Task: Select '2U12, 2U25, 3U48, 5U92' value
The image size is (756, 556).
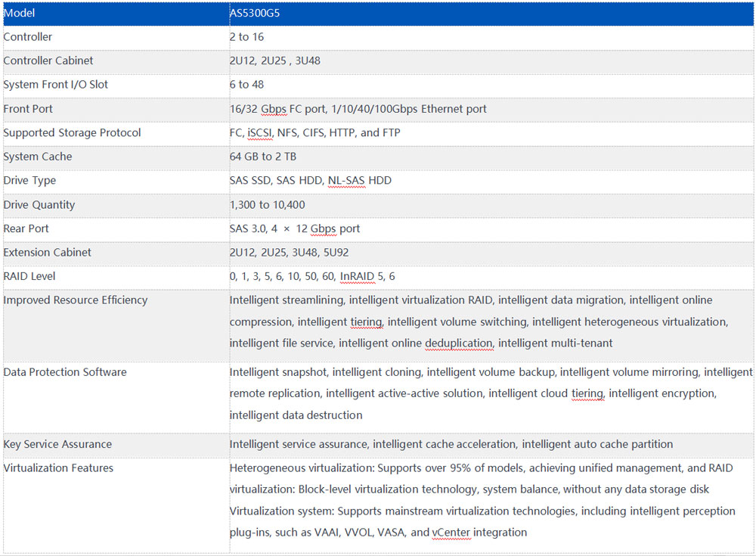Action: point(289,253)
